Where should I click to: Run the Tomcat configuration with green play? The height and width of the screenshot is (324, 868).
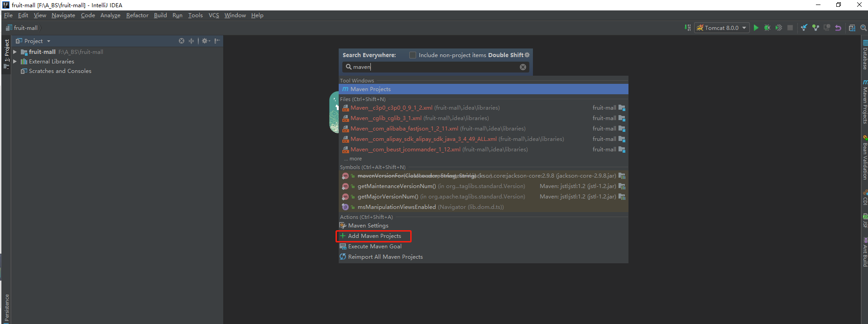pyautogui.click(x=756, y=28)
